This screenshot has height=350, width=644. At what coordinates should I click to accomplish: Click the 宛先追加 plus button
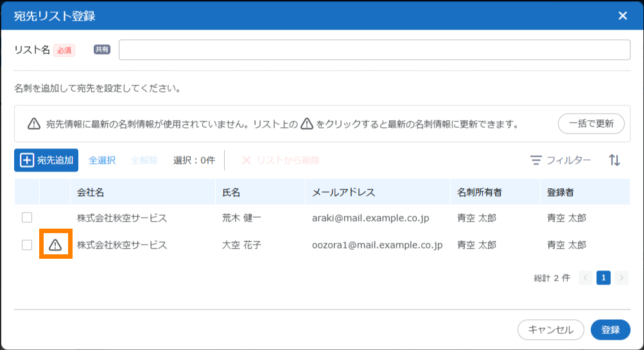click(46, 161)
